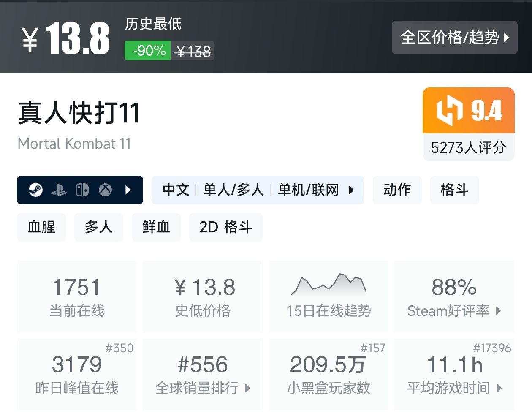Click the Steam platform icon
This screenshot has height=416, width=532.
click(35, 190)
